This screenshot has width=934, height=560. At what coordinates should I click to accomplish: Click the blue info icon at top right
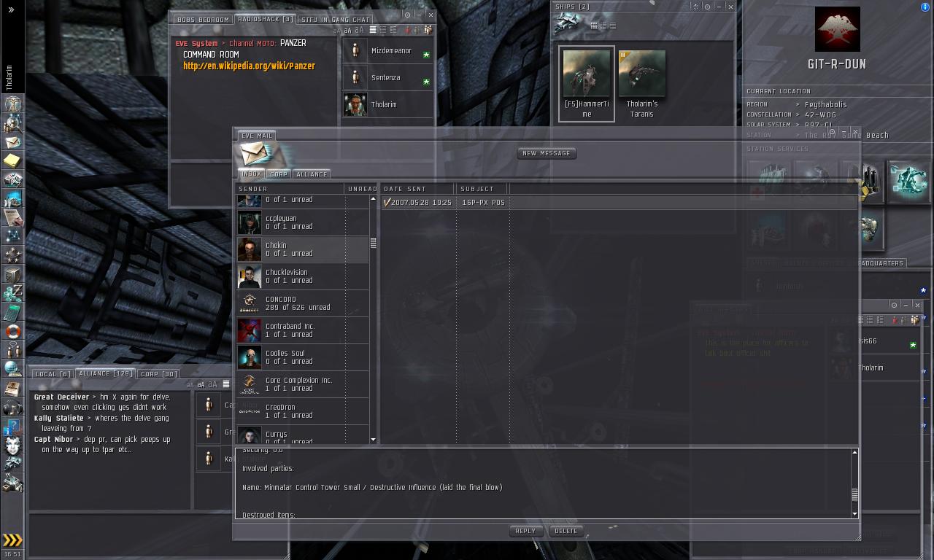925,7
